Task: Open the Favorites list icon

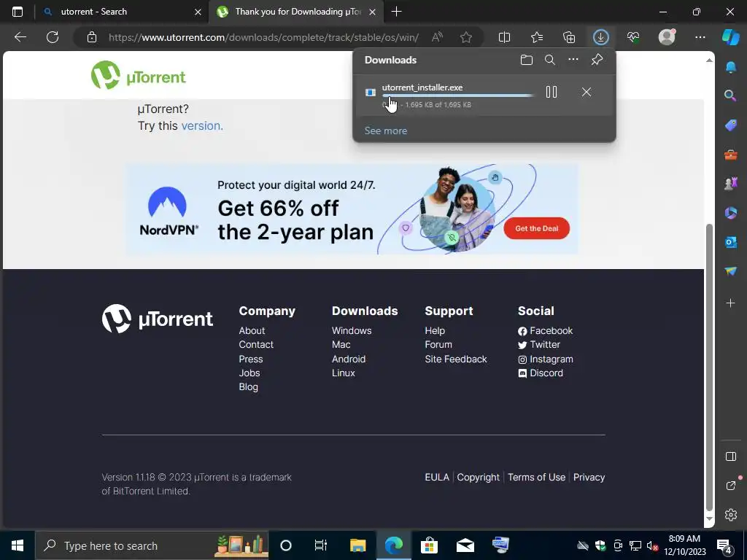Action: [x=536, y=37]
